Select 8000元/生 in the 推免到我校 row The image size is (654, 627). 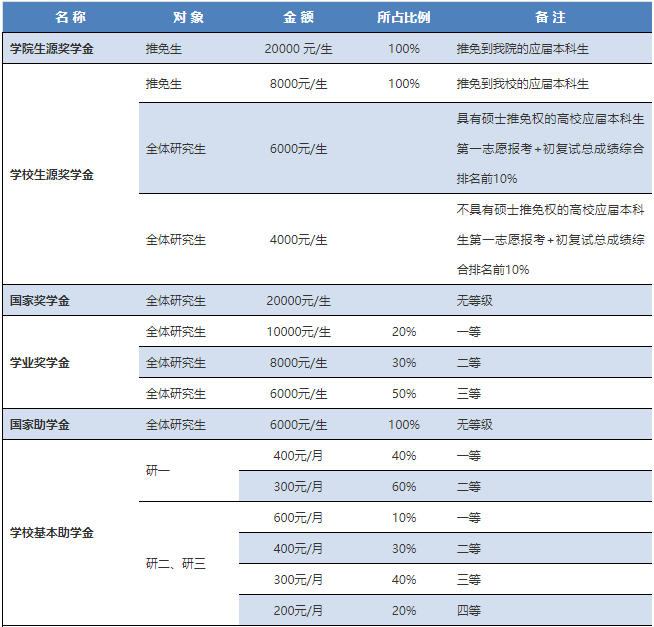tap(298, 84)
